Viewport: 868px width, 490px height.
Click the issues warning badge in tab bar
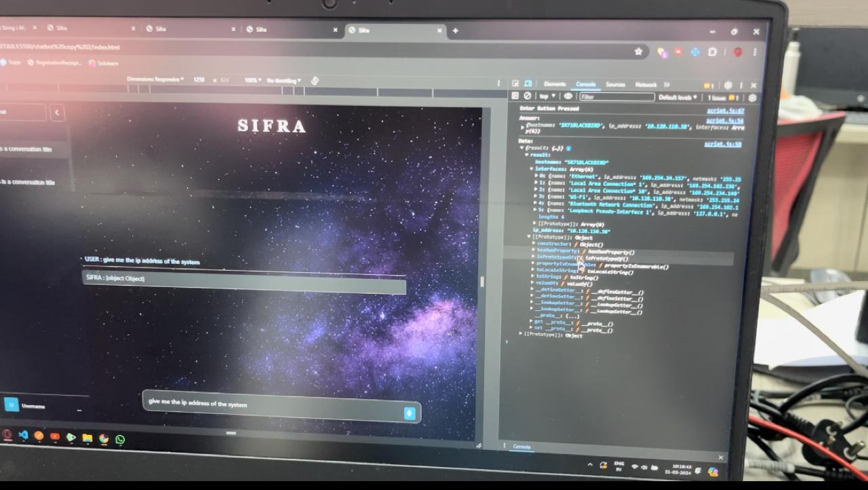coord(709,86)
